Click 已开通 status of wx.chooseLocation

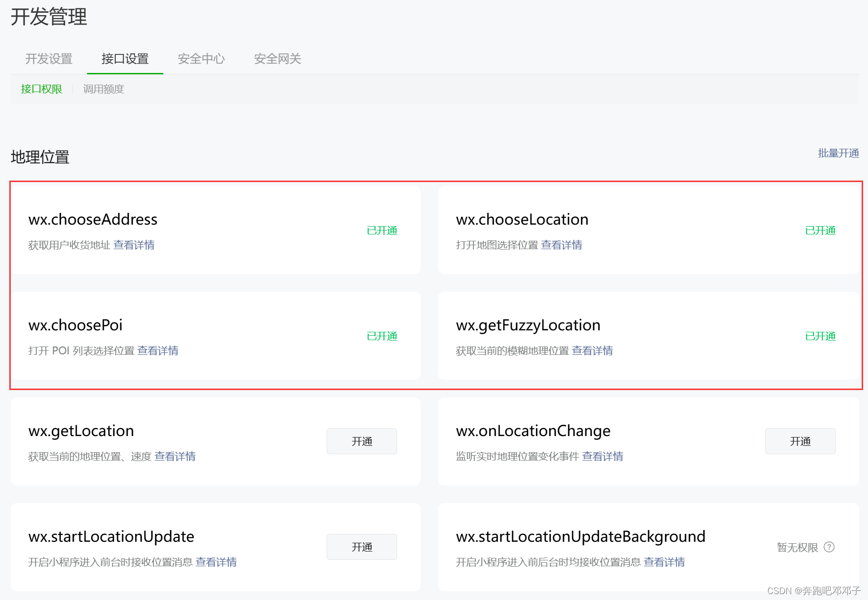(820, 230)
